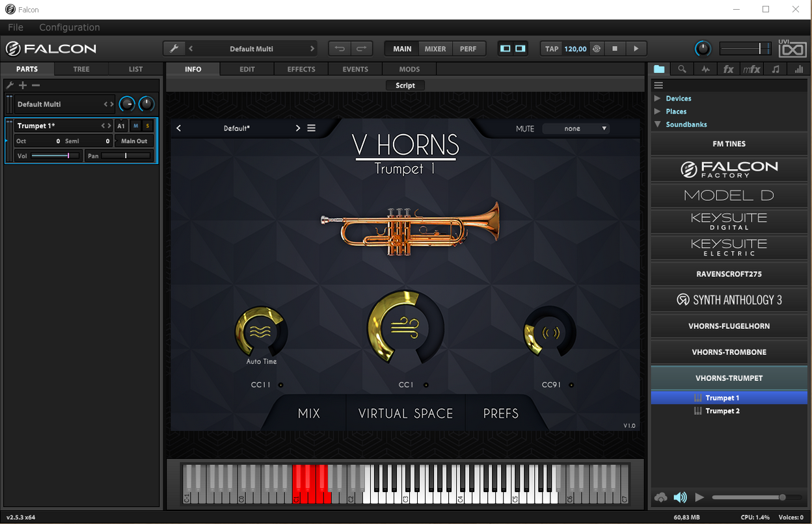
Task: Adjust the CC91 reverb knob
Action: [x=550, y=332]
